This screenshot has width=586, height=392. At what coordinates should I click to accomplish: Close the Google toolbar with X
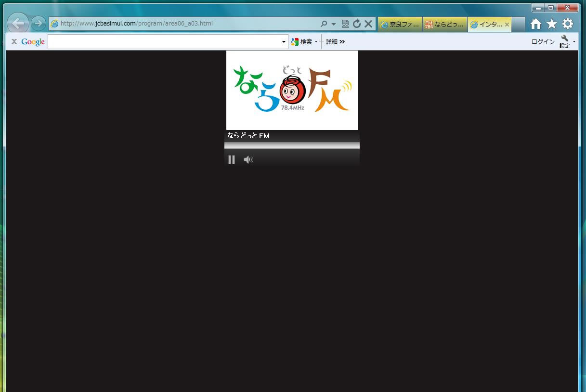pyautogui.click(x=14, y=41)
